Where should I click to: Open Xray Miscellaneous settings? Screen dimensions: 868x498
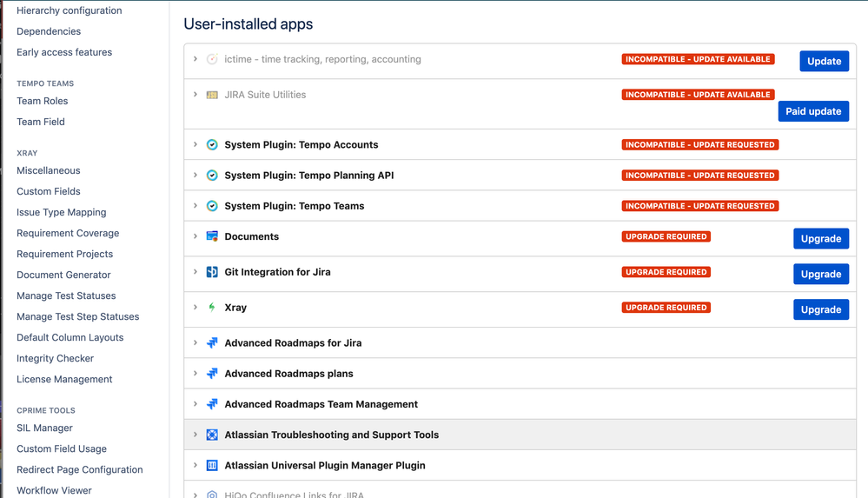click(48, 170)
